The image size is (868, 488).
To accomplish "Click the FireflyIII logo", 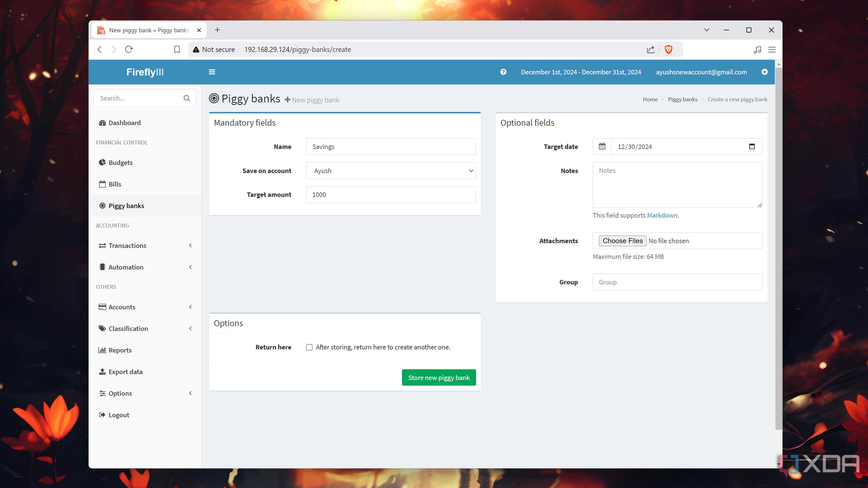I will [145, 72].
